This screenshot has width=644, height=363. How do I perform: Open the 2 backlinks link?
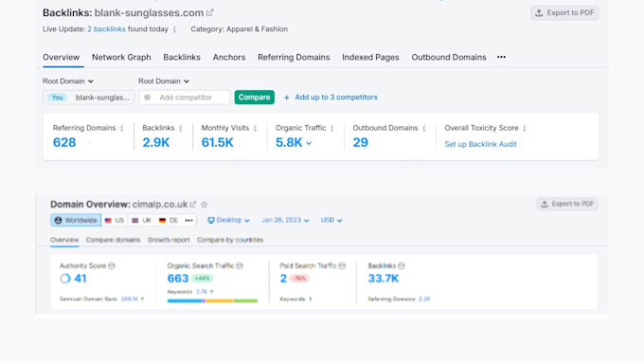106,29
